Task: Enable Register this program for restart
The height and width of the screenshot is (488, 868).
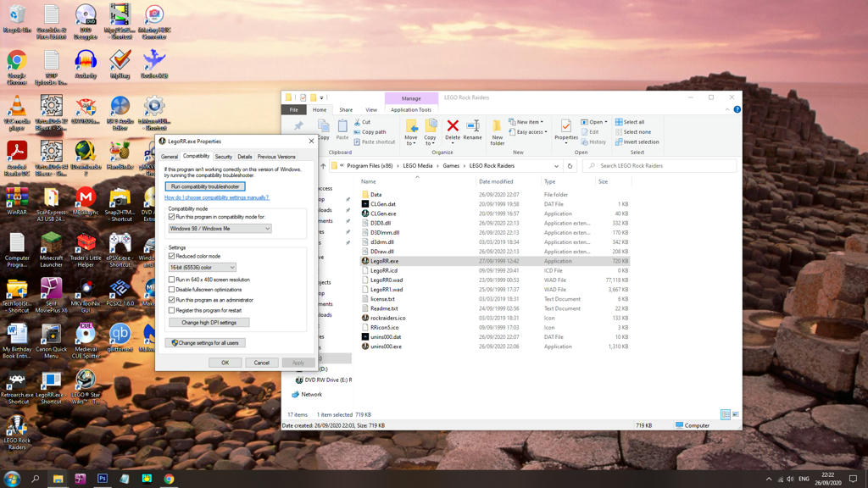Action: [x=171, y=310]
